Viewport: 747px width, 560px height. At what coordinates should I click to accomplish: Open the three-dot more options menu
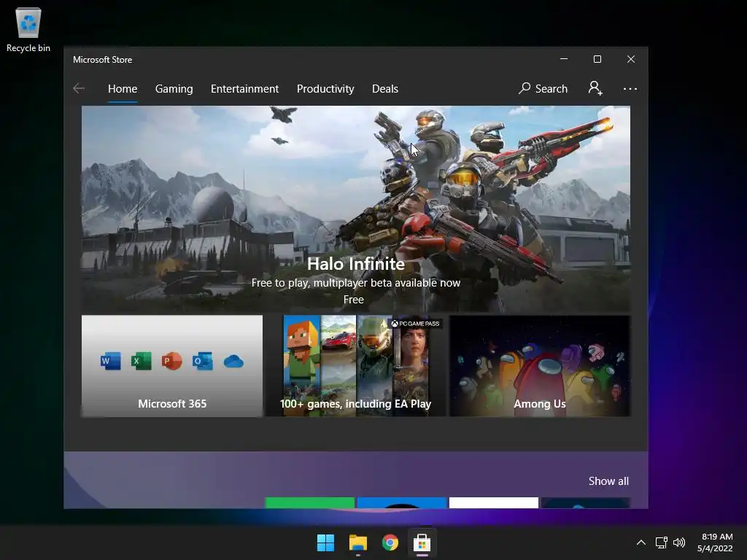(630, 88)
